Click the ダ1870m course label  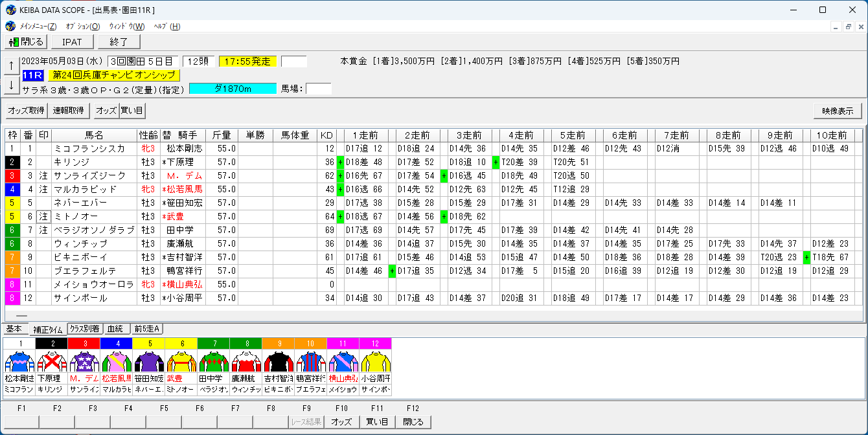coord(233,89)
